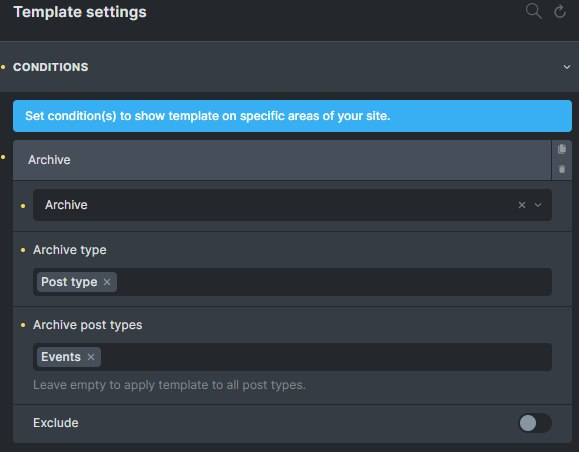Click the Conditions section header
Image resolution: width=579 pixels, height=452 pixels.
click(290, 67)
